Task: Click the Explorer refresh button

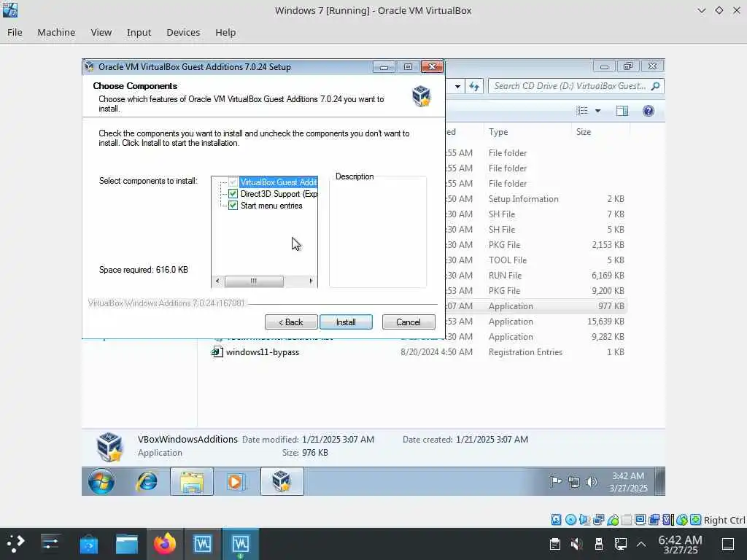Action: point(474,86)
